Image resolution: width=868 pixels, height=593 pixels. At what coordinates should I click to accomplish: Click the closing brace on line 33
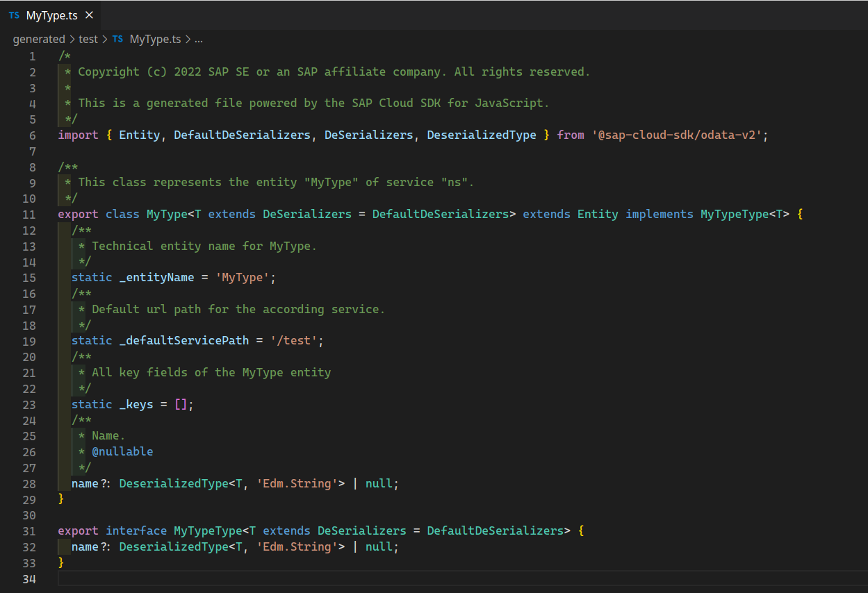click(61, 562)
